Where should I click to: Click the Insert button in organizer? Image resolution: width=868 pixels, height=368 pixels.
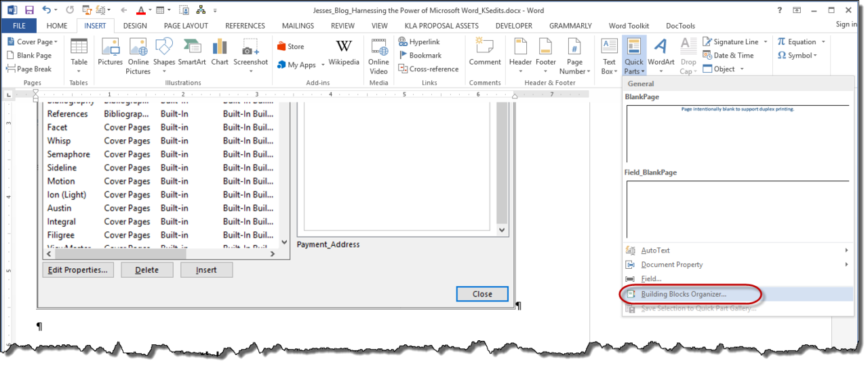(207, 270)
